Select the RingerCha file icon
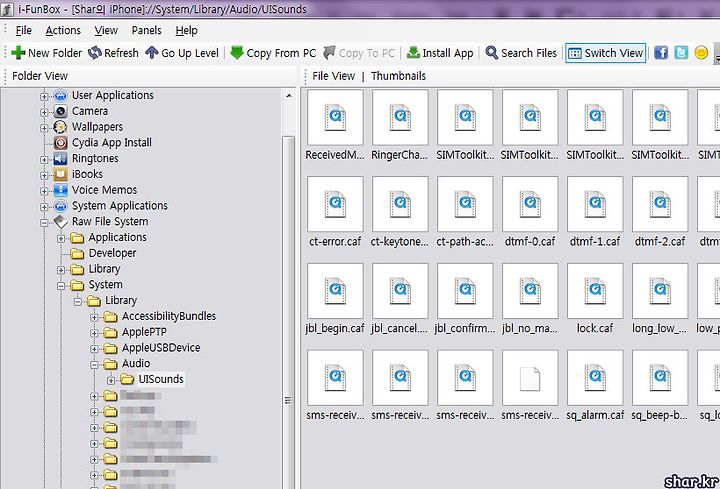This screenshot has height=489, width=720. click(400, 117)
